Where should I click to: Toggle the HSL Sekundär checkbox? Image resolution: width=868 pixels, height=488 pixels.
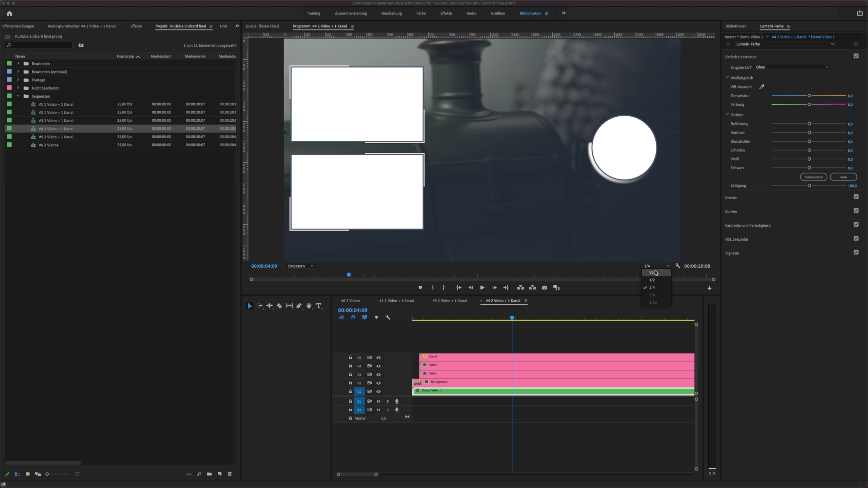point(856,239)
